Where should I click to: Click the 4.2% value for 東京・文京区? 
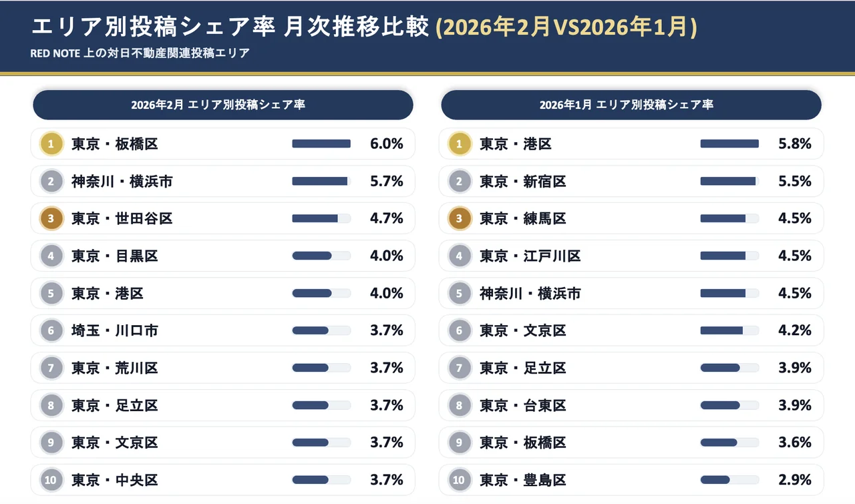[795, 330]
